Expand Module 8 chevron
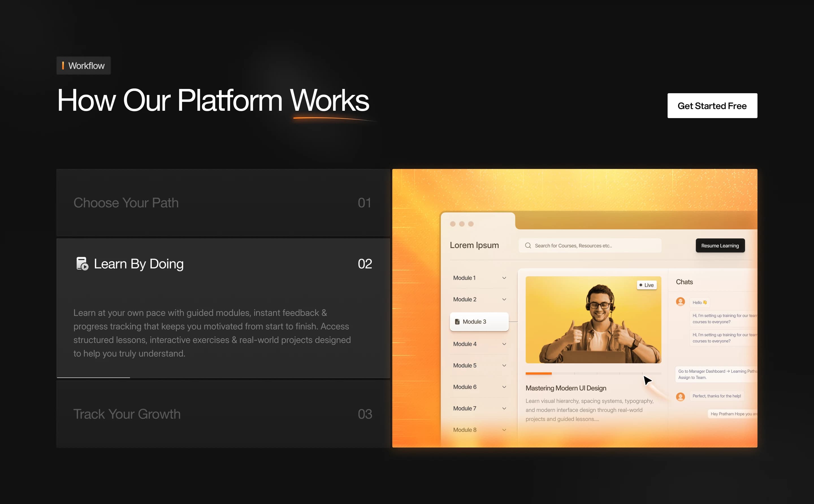 [x=504, y=430]
